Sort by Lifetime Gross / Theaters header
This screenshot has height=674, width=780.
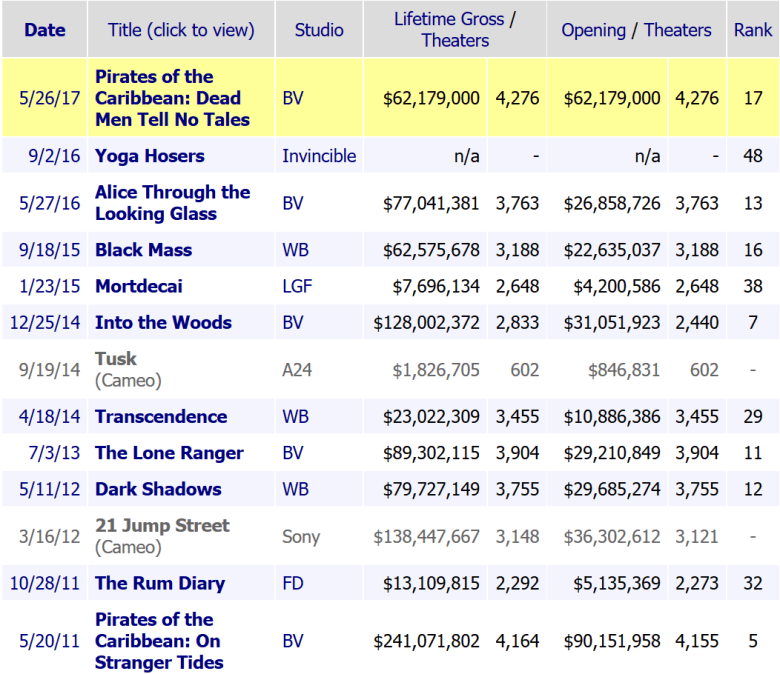pyautogui.click(x=454, y=30)
